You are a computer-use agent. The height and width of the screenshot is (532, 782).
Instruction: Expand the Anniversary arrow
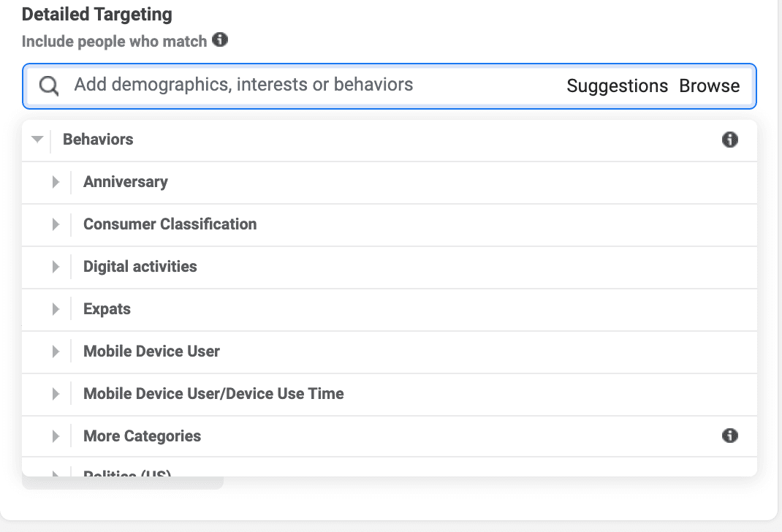pos(56,182)
